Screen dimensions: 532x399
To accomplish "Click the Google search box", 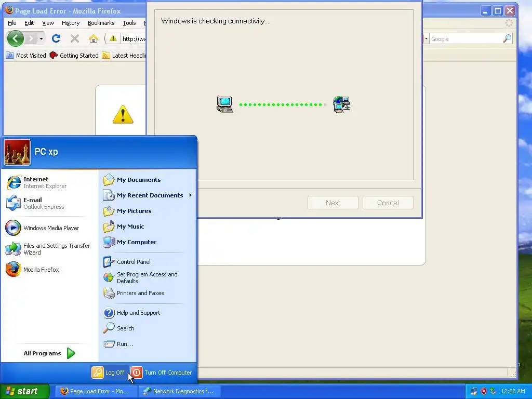I will [465, 38].
